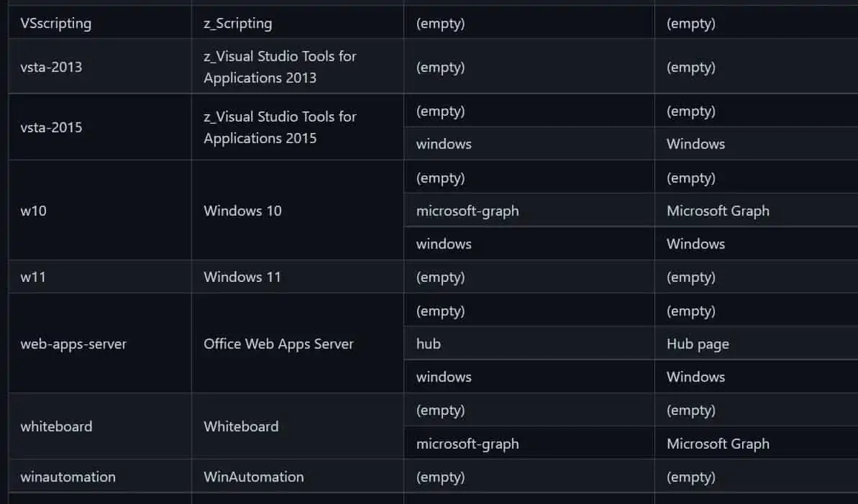
Task: Click the vsta-2015 cell
Action: 51,127
